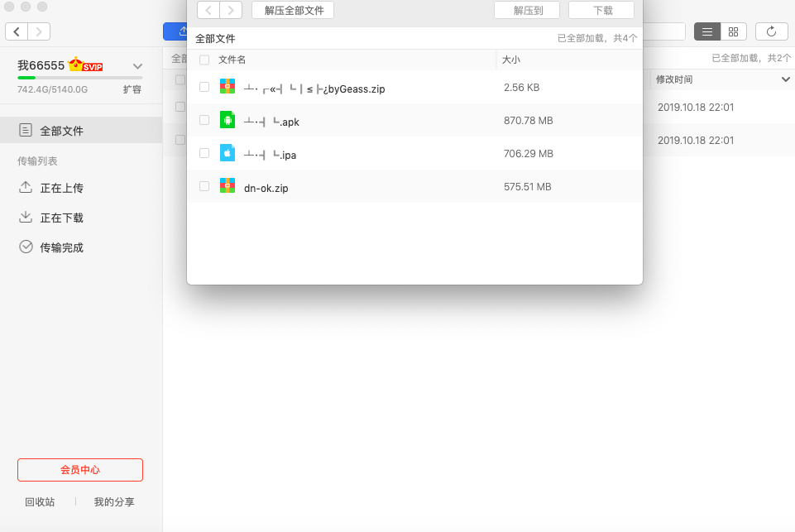
Task: Switch to grid view layout
Action: (x=733, y=31)
